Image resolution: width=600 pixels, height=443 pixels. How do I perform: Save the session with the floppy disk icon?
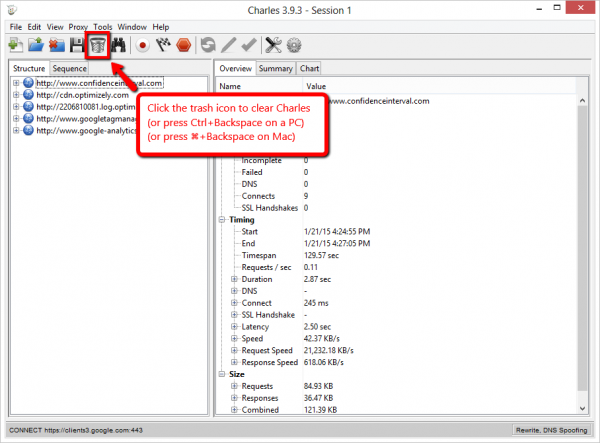[x=77, y=45]
